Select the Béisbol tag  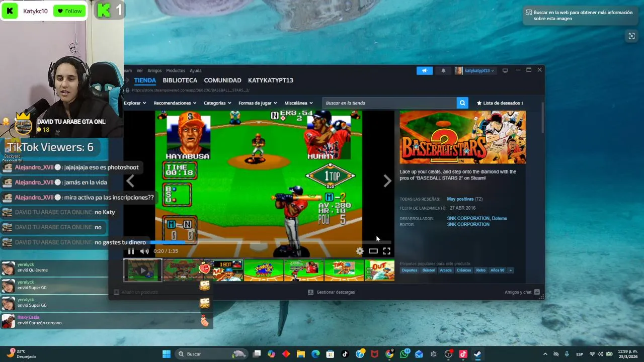[429, 270]
